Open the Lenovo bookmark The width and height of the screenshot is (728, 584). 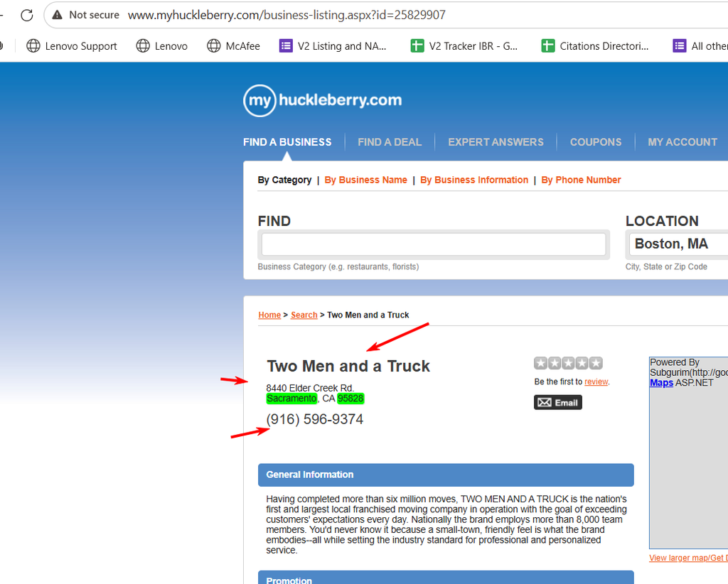tap(161, 46)
